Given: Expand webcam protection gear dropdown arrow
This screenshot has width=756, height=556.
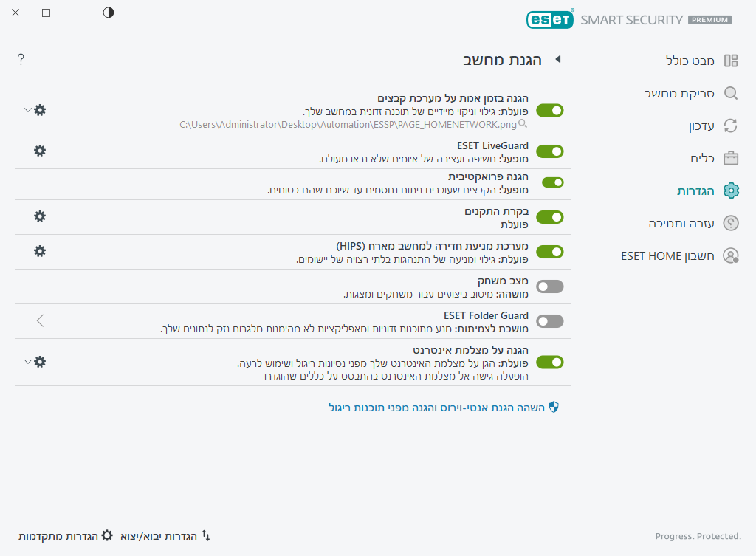Looking at the screenshot, I should (x=28, y=362).
